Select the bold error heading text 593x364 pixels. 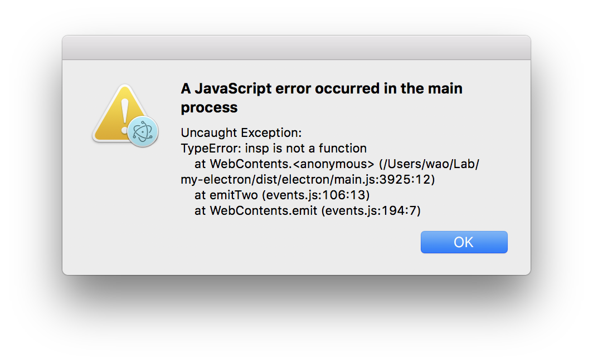click(321, 97)
